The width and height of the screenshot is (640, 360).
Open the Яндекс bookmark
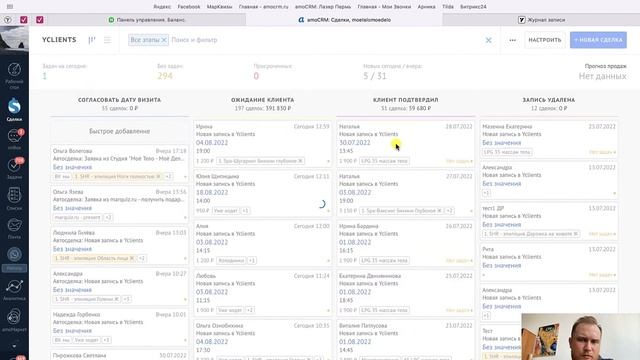tap(162, 7)
